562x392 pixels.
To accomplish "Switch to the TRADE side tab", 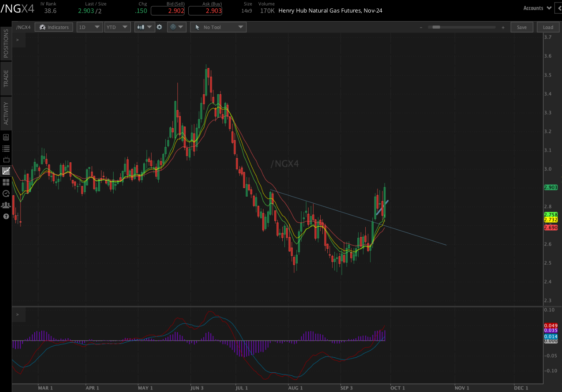I will click(x=6, y=78).
